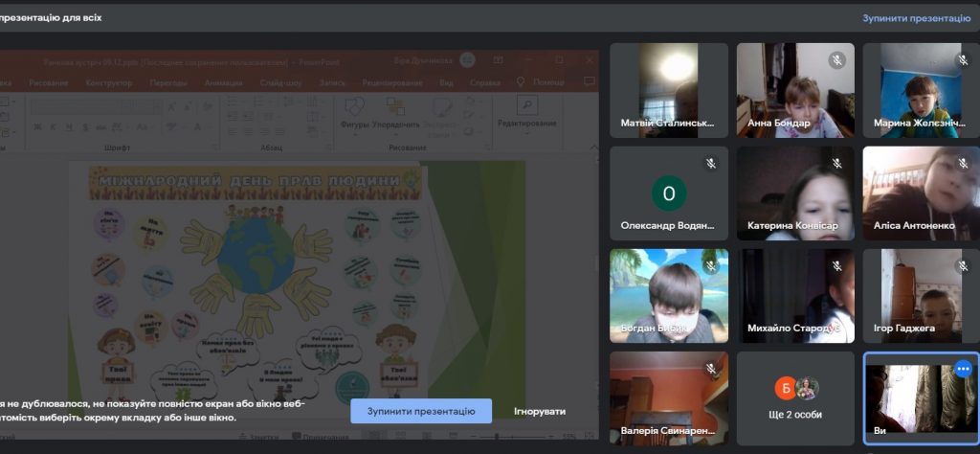This screenshot has width=980, height=454.
Task: Select Аліса Антоненко's video tile
Action: point(922,193)
